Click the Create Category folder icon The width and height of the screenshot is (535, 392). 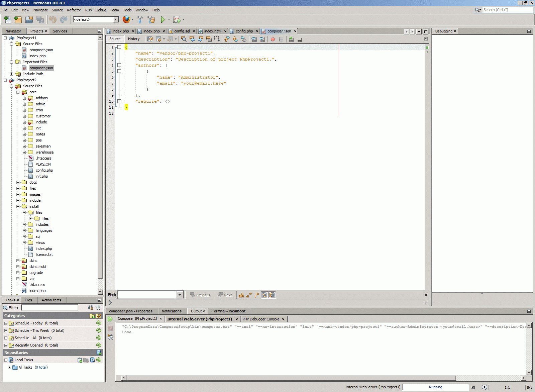92,316
